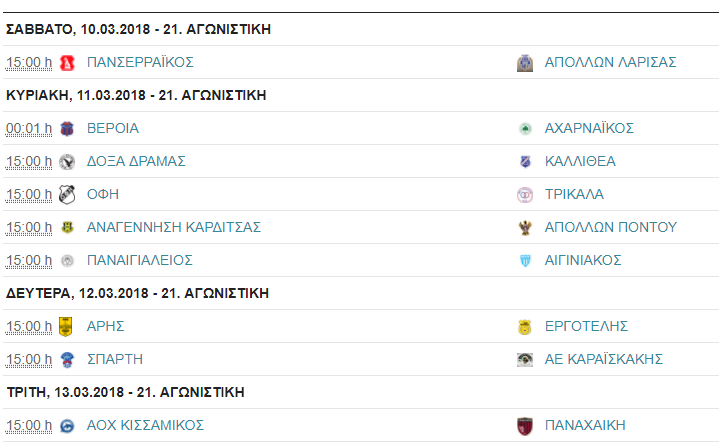Click the ΠΑΝΑΧΑΪΚΗ dark red crest

[x=525, y=426]
